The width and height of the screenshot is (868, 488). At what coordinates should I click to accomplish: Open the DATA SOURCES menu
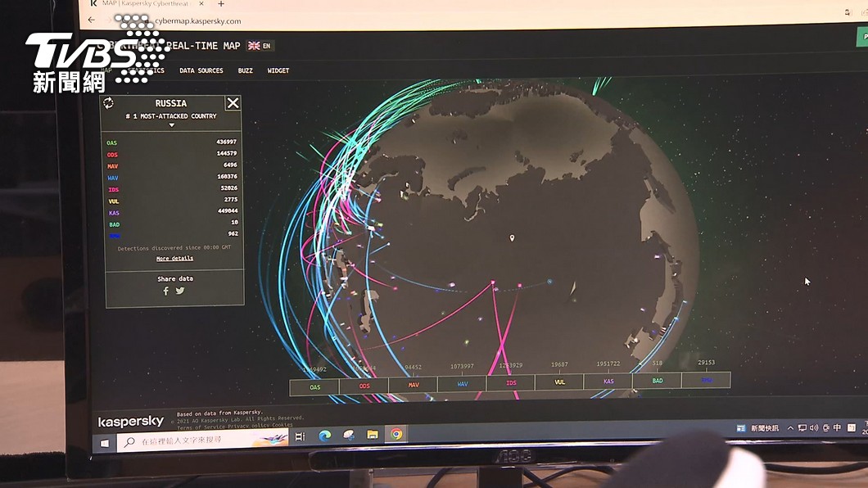click(201, 70)
